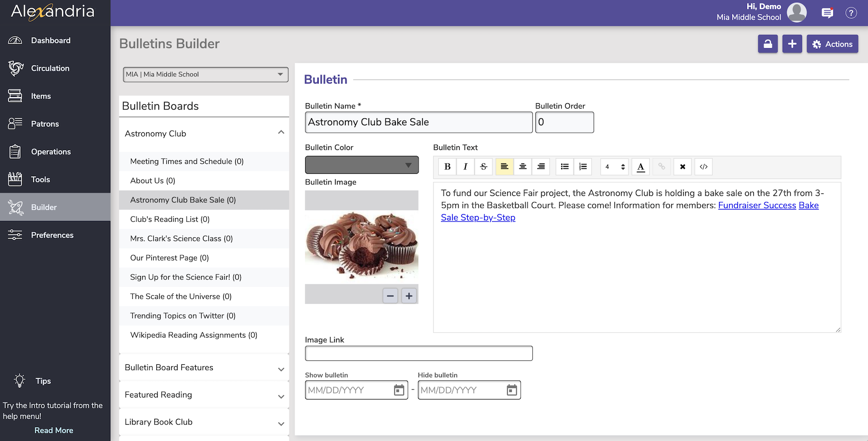Screen dimensions: 868x441
Task: Open the Circulation section in the sidebar
Action: click(50, 68)
